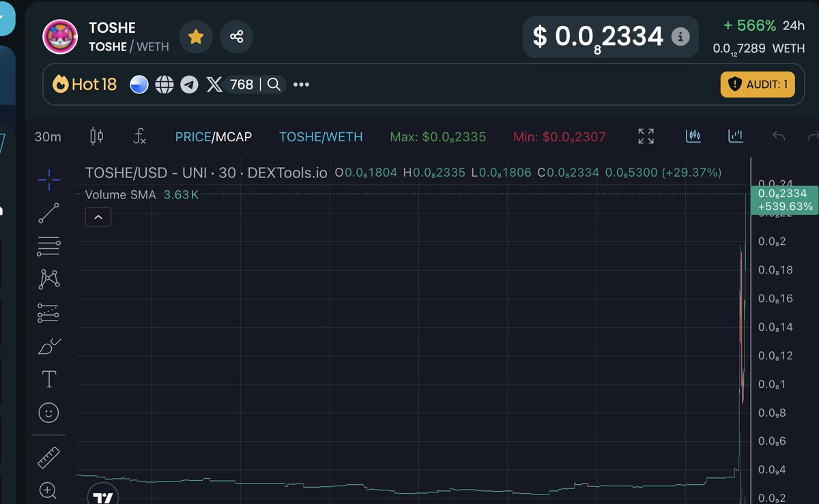
Task: Open the 30m timeframe selector
Action: click(x=48, y=137)
